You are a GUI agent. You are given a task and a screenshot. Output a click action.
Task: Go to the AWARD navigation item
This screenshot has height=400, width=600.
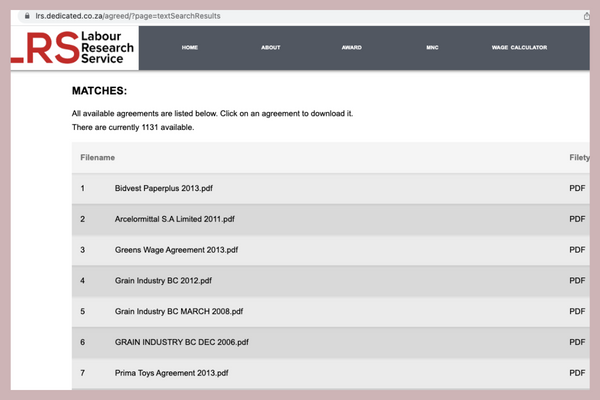(x=351, y=47)
